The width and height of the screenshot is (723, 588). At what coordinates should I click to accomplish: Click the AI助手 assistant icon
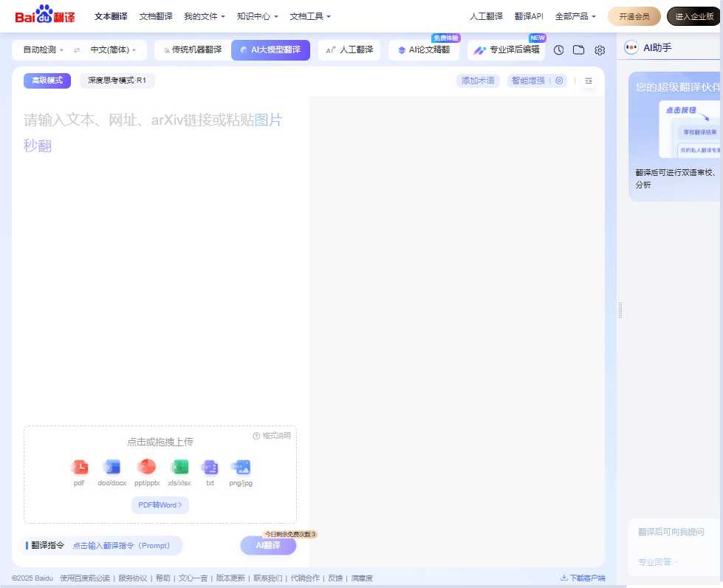coord(631,48)
